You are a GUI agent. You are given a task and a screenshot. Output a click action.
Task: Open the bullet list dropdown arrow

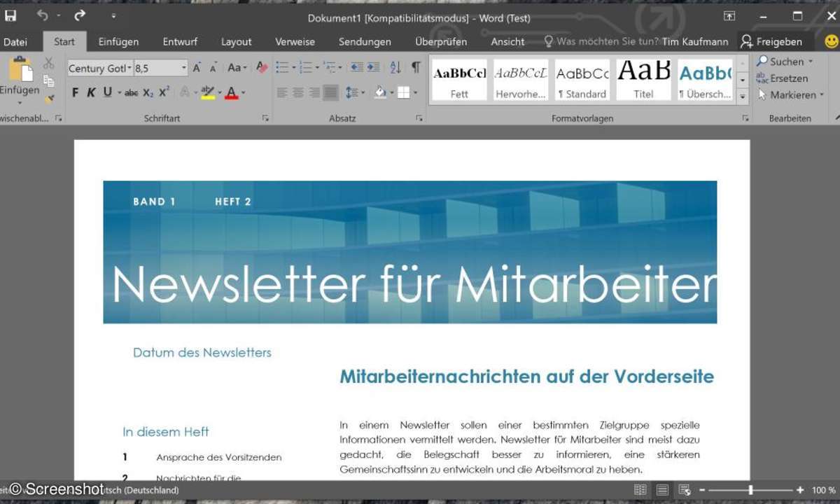[294, 68]
